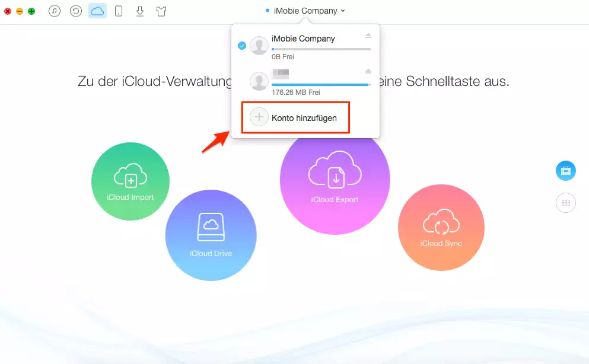Open the device manager phone icon
This screenshot has width=589, height=364.
pyautogui.click(x=119, y=11)
